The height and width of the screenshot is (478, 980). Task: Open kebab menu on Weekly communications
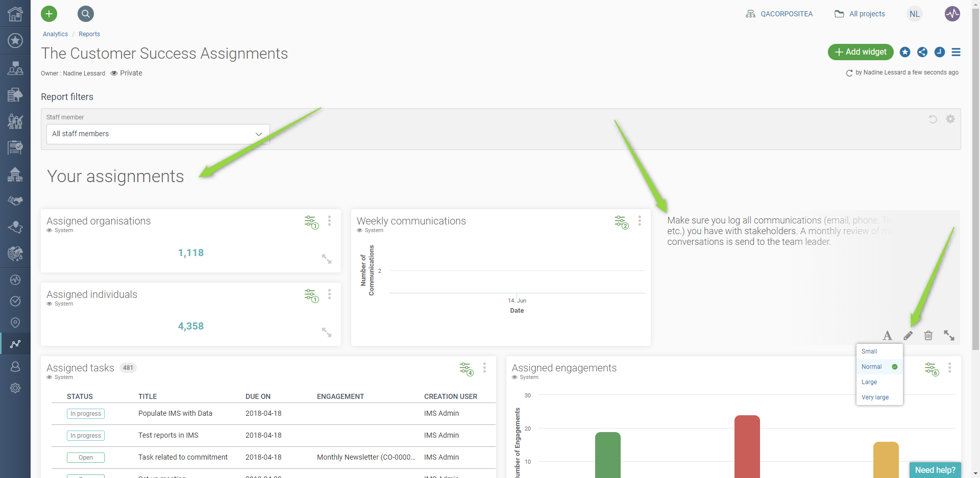pyautogui.click(x=640, y=220)
